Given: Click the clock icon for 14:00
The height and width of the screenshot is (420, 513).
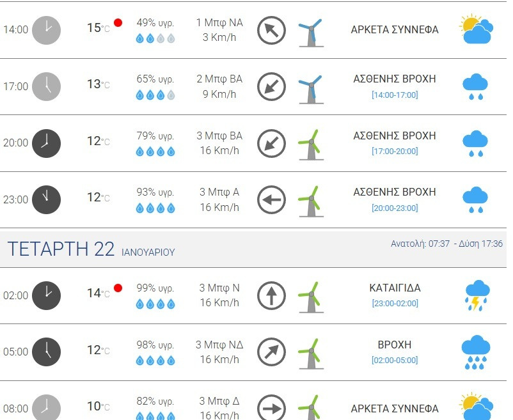Looking at the screenshot, I should 46,30.
